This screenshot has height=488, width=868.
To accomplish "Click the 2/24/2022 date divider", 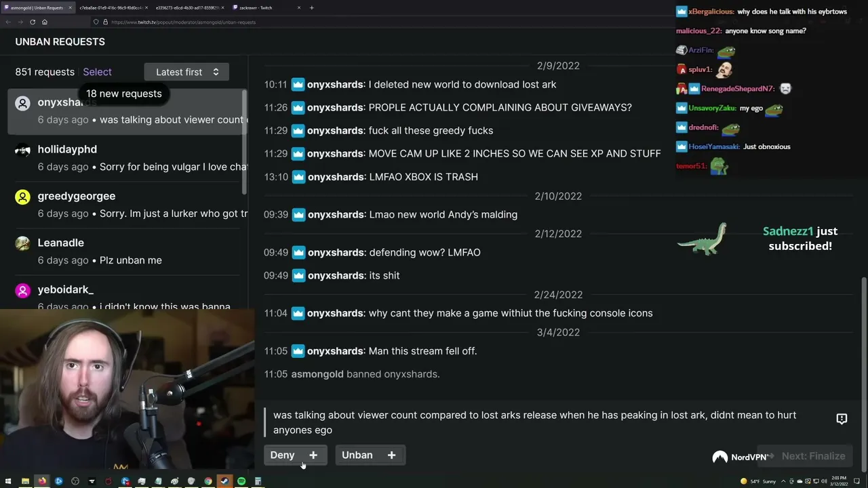I will pos(558,295).
